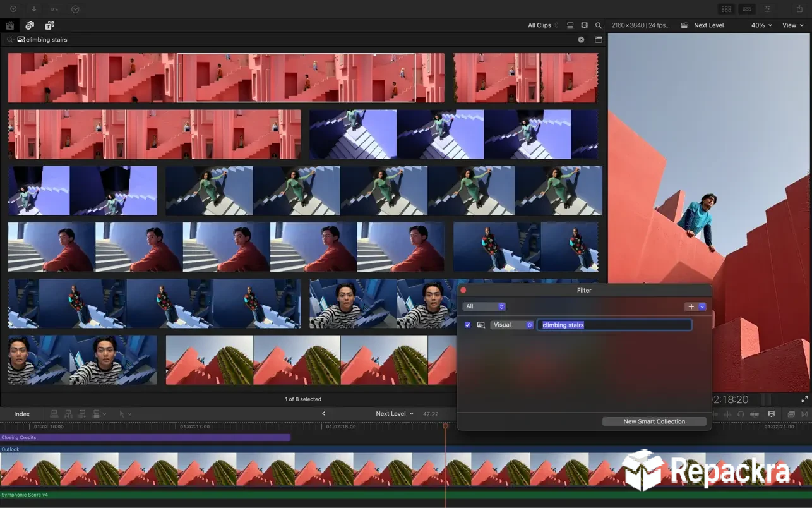Open the overwrite edit options chevron
This screenshot has height=508, width=812.
pos(105,414)
